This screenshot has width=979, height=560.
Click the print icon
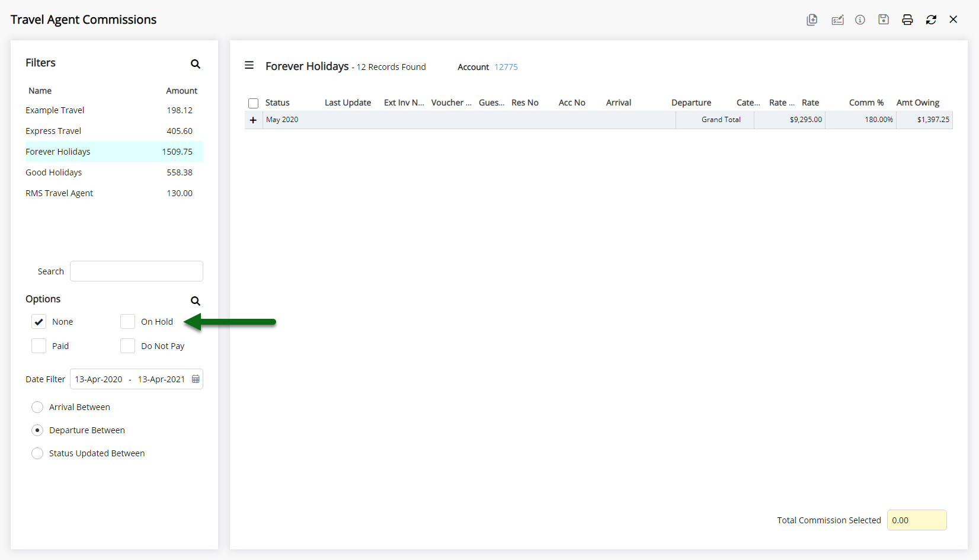(907, 20)
